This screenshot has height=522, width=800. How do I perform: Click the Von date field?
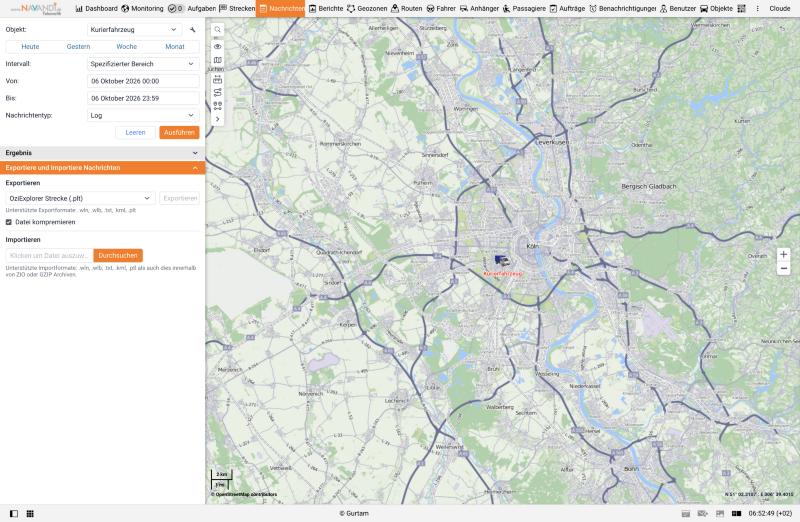[143, 81]
